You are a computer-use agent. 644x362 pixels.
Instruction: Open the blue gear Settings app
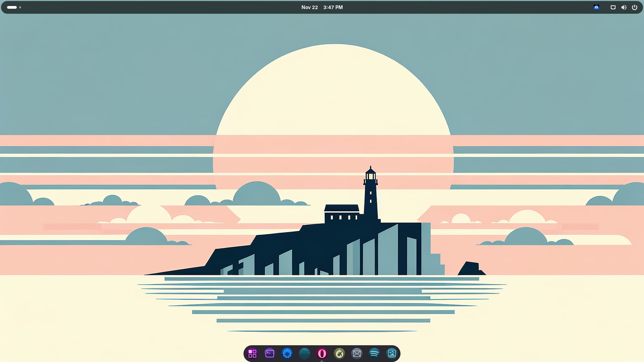tap(287, 354)
